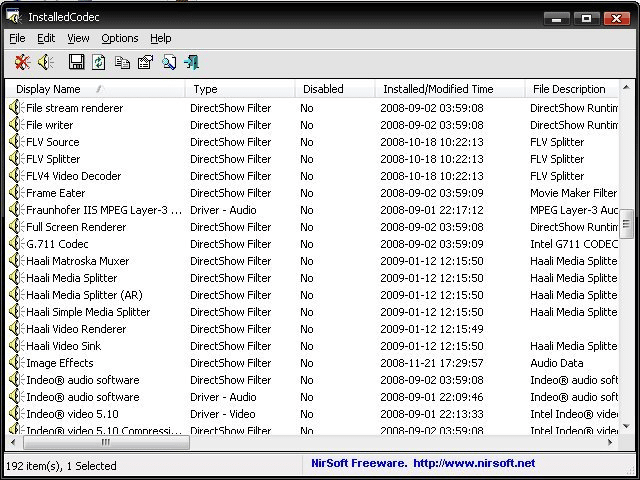Screen dimensions: 640x480
Task: Click the speaker icon beside Haali Video Renderer
Action: coord(16,329)
